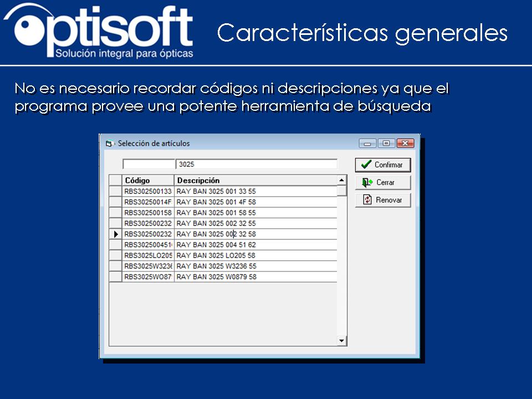Select the row RAY BAN 3025 001 33 55
This screenshot has height=399, width=532.
coord(233,191)
